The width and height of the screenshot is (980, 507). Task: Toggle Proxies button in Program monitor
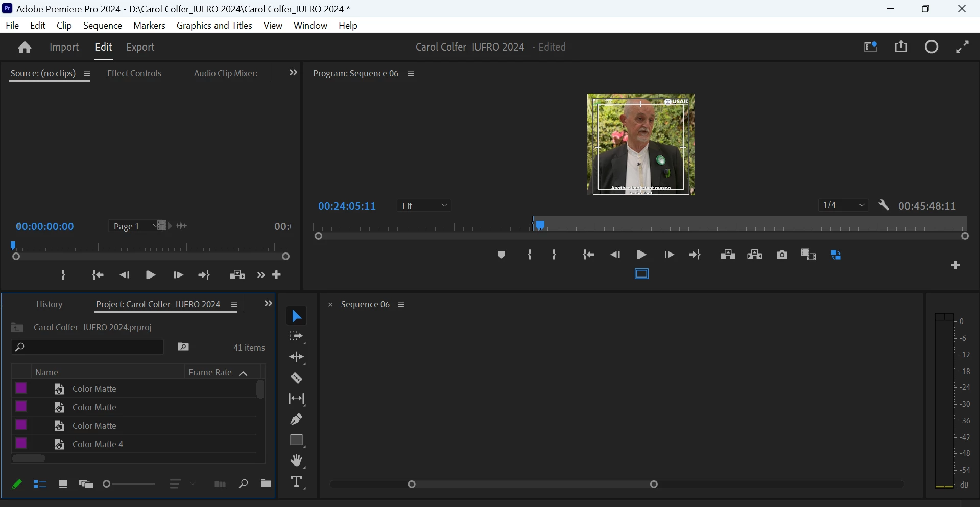[836, 255]
